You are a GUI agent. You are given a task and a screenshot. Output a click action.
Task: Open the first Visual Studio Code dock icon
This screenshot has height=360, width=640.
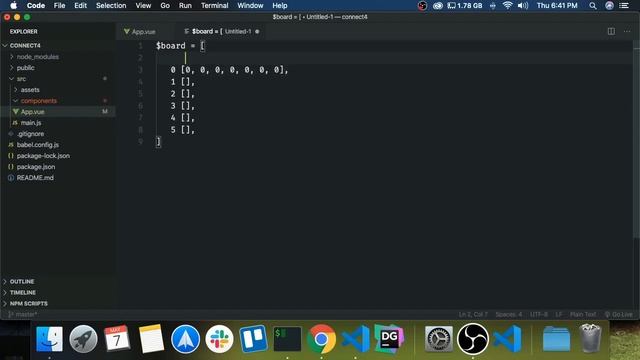(x=356, y=339)
